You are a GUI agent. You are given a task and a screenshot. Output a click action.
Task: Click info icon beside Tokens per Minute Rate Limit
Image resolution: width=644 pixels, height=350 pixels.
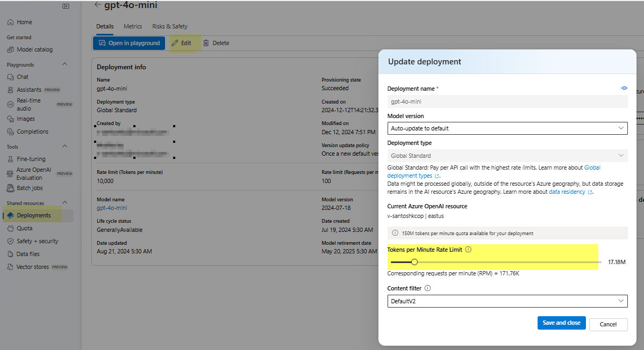[x=468, y=250]
